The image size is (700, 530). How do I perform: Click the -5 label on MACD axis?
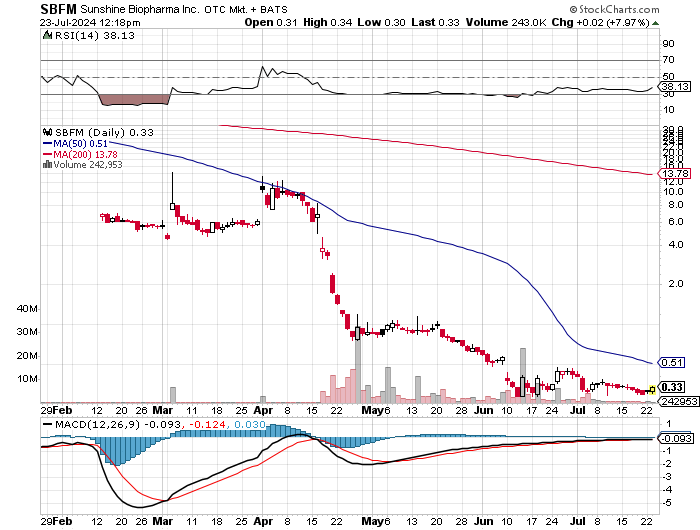[667, 503]
